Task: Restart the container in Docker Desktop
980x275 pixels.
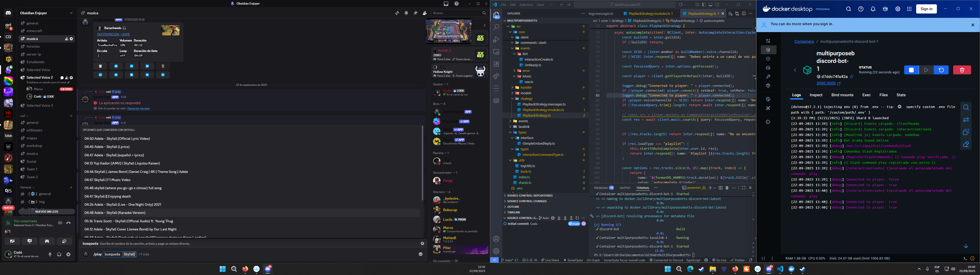Action: [941, 70]
